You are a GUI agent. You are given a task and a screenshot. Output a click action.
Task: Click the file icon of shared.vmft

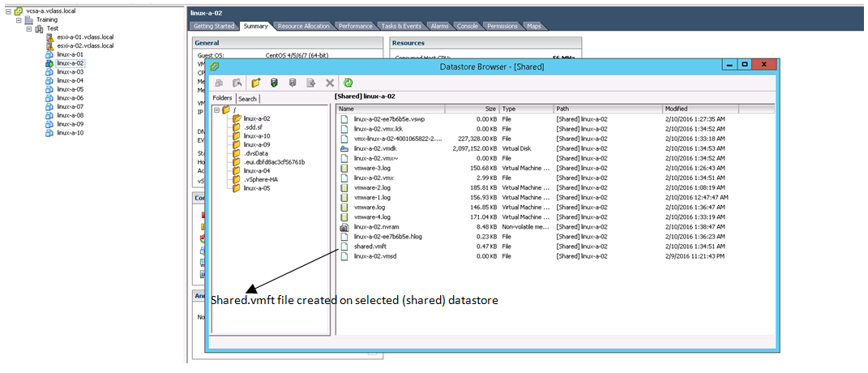coord(344,247)
